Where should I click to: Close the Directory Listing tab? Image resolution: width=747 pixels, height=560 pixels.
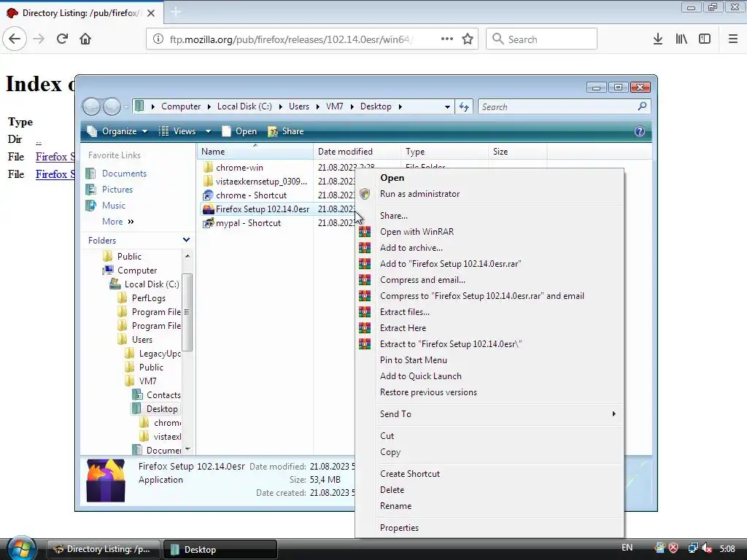151,13
